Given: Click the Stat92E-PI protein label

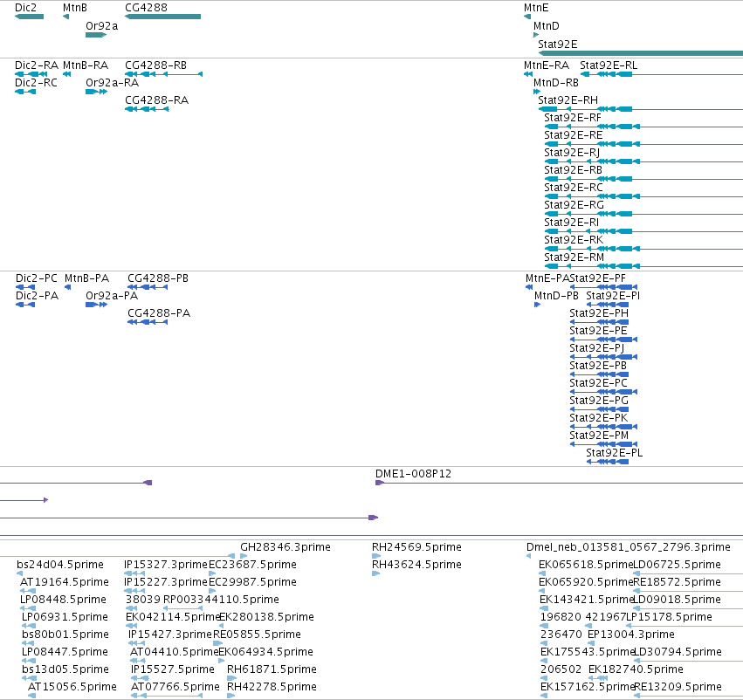Looking at the screenshot, I should 613,296.
